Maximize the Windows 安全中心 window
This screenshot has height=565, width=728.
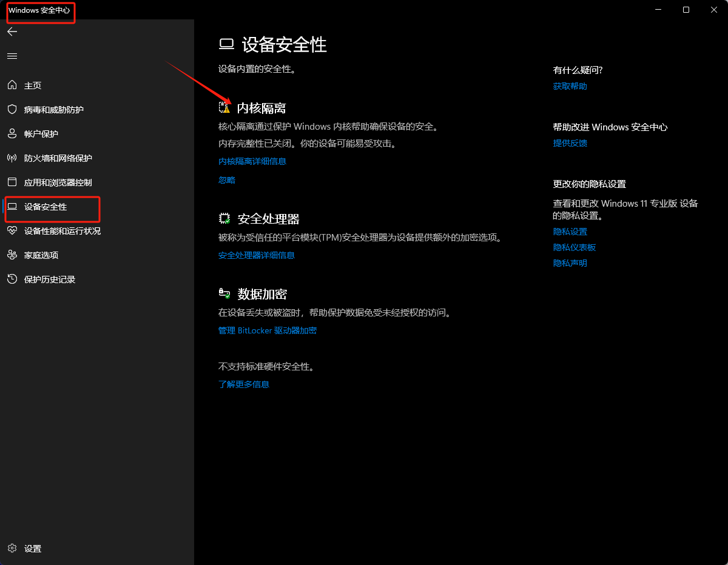[686, 10]
